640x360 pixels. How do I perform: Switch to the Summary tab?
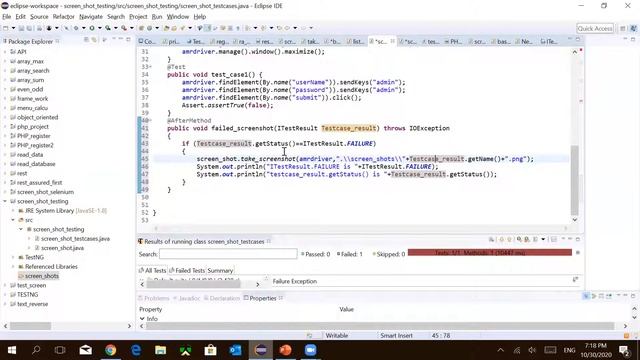(x=220, y=270)
